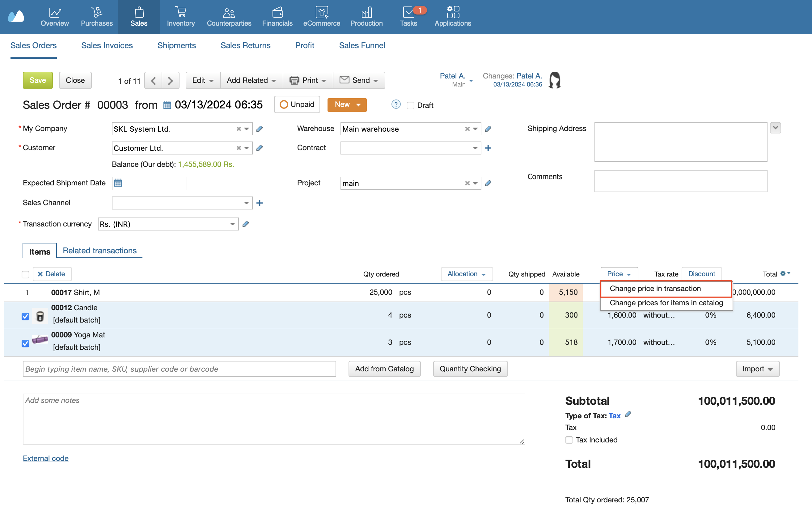Edit Project with pencil icon
The image size is (812, 507).
click(488, 183)
